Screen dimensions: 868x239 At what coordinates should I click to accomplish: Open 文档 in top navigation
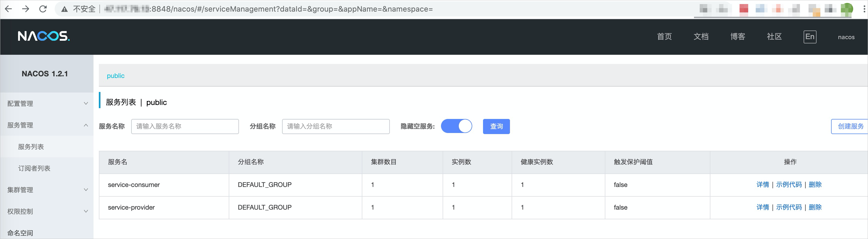(701, 36)
